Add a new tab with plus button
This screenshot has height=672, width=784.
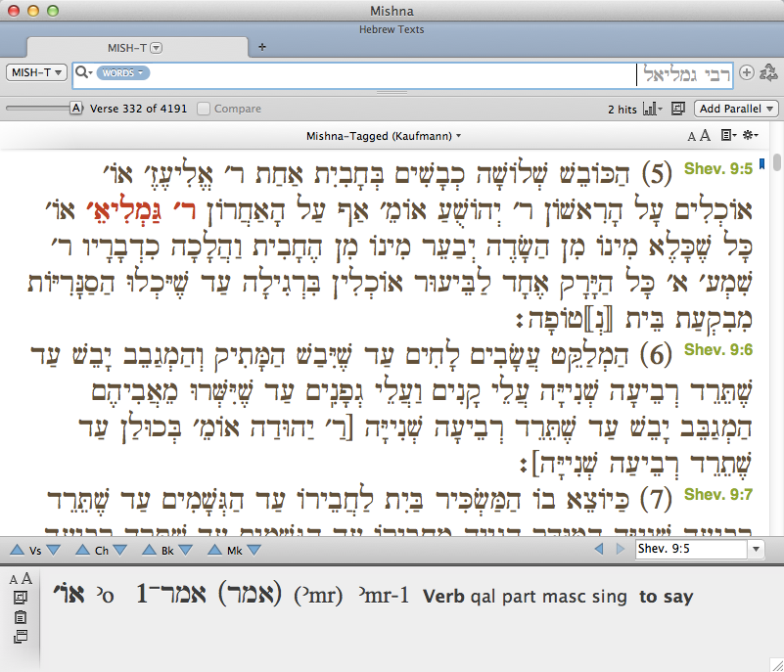pos(262,47)
